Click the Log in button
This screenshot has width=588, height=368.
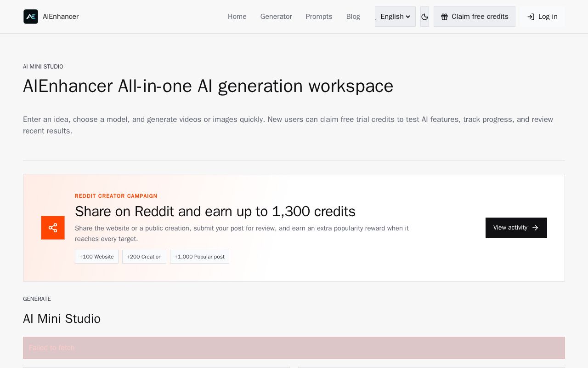(543, 17)
